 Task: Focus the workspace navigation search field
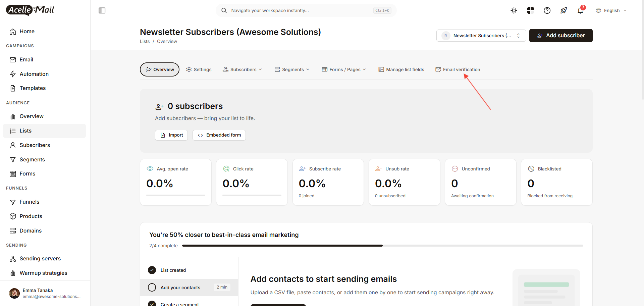point(306,10)
